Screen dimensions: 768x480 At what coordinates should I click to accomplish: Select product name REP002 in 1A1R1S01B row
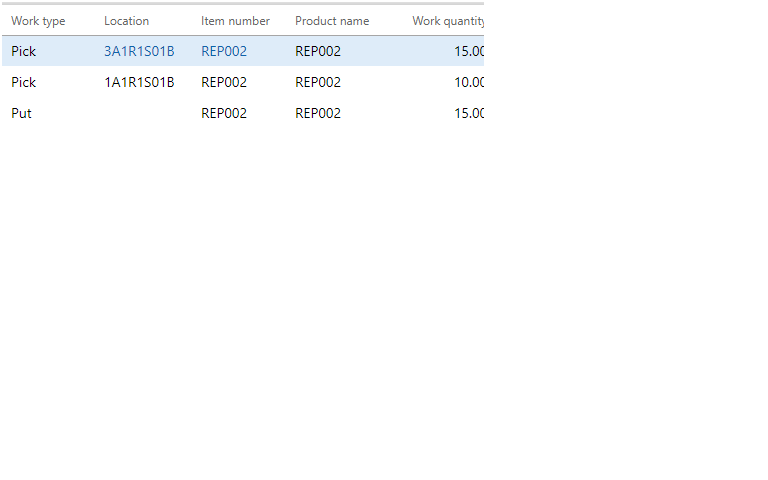(318, 82)
